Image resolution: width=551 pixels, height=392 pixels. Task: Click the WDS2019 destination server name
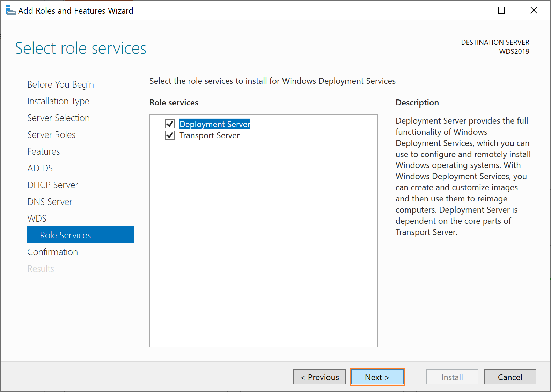pyautogui.click(x=514, y=51)
